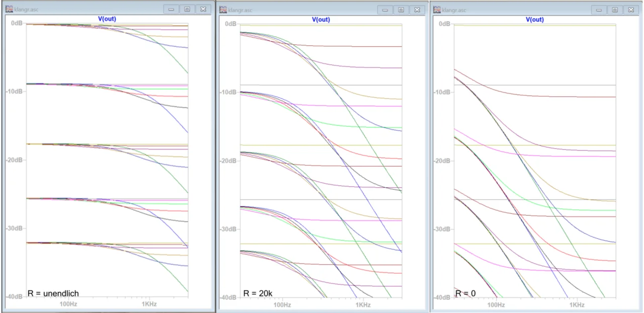
Task: Maximize the middle klangr.asc plot window
Action: pos(401,10)
